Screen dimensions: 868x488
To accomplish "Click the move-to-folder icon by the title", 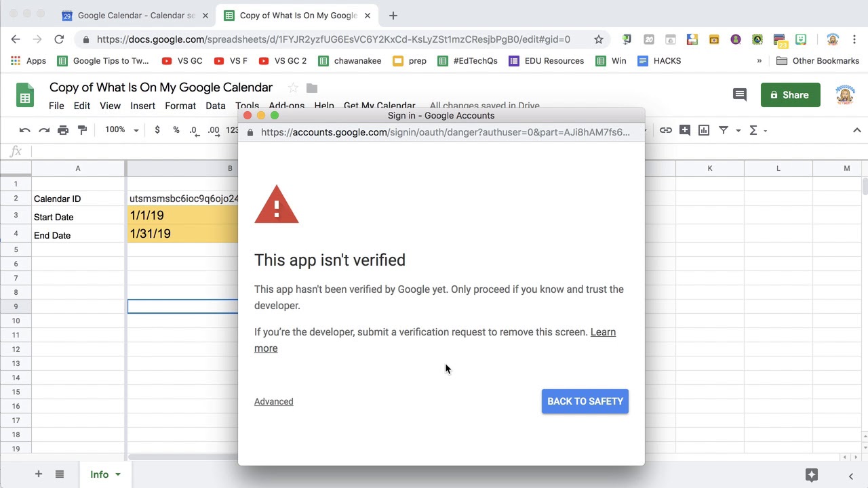I will [x=312, y=88].
